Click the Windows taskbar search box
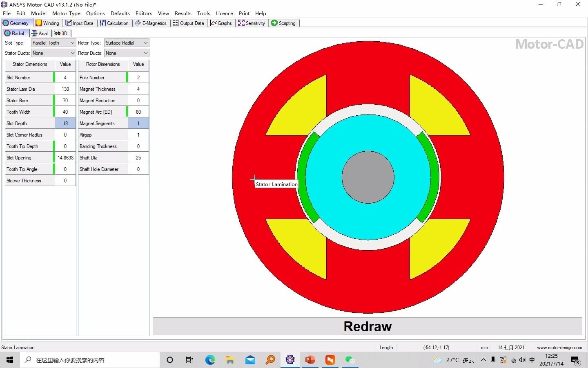This screenshot has width=588, height=368. tap(90, 360)
